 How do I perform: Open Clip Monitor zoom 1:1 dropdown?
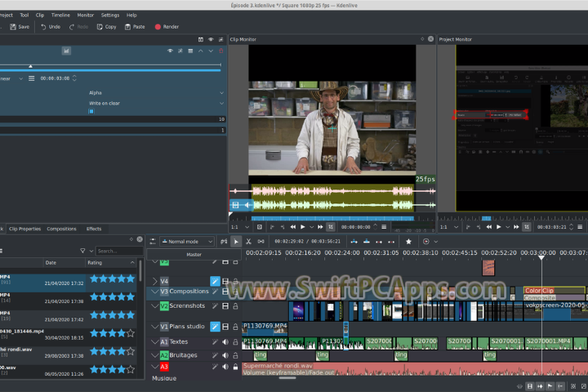click(240, 227)
